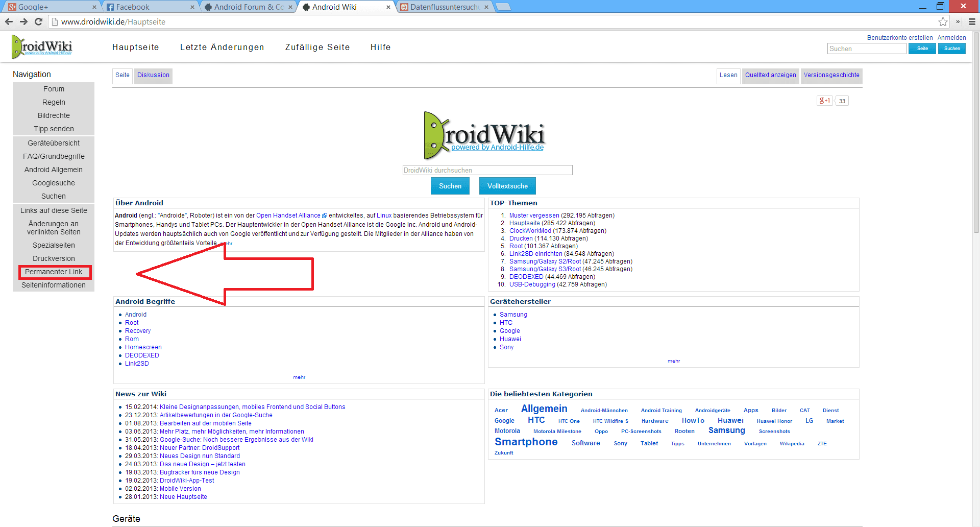Open Allgemein category link
This screenshot has height=527, width=980.
pos(544,409)
